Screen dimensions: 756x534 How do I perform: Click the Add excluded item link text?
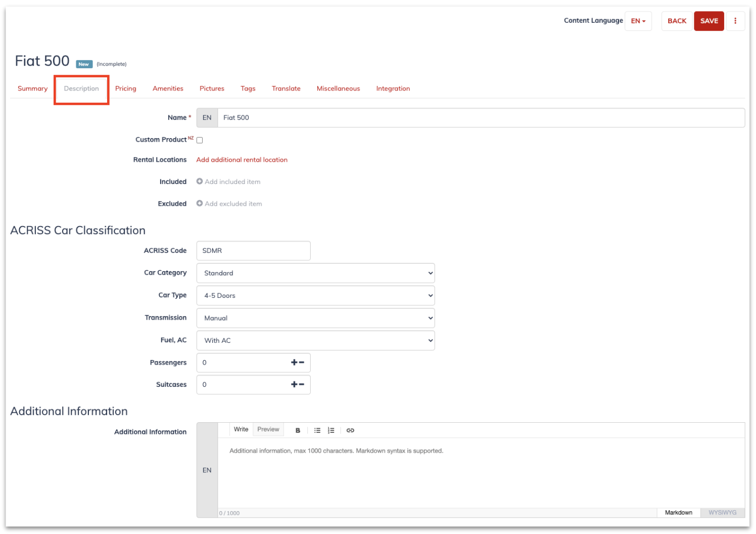pyautogui.click(x=233, y=204)
